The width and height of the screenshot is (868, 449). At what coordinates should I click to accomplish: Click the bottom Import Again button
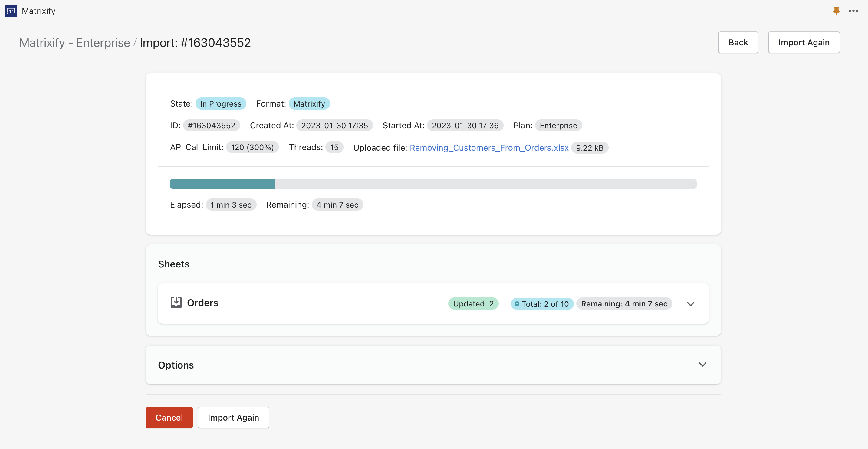click(x=233, y=417)
